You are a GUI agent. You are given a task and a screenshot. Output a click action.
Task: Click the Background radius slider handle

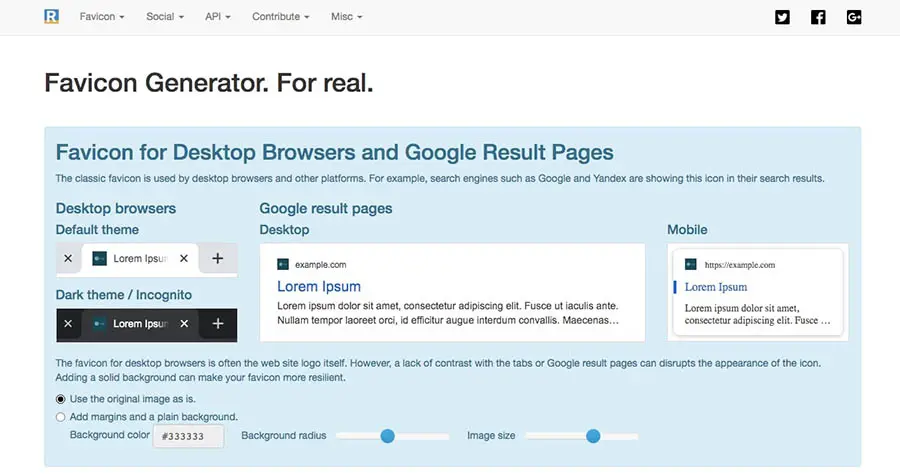click(x=388, y=436)
